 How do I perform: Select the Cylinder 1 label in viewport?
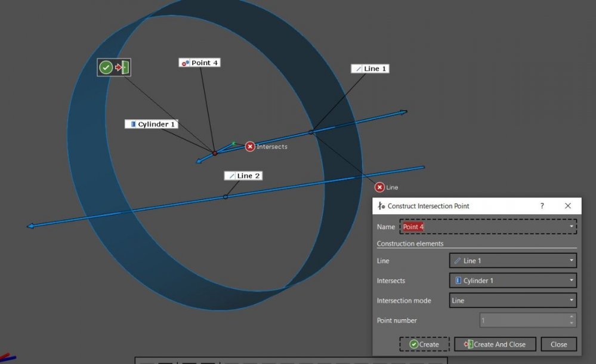click(152, 124)
